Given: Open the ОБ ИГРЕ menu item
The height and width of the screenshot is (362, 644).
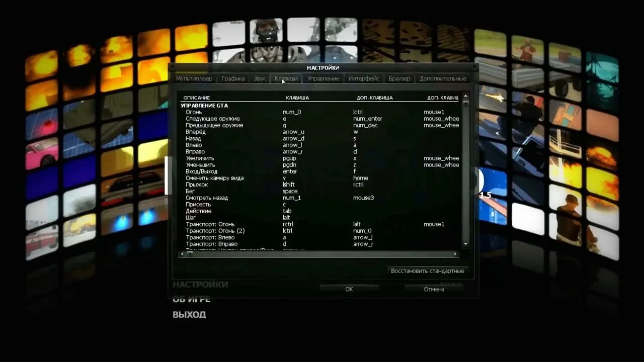Looking at the screenshot, I should [191, 300].
